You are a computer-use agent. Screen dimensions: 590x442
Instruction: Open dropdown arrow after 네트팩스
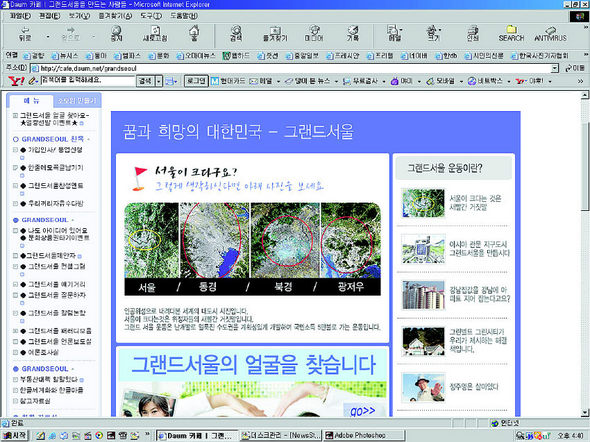tap(509, 81)
